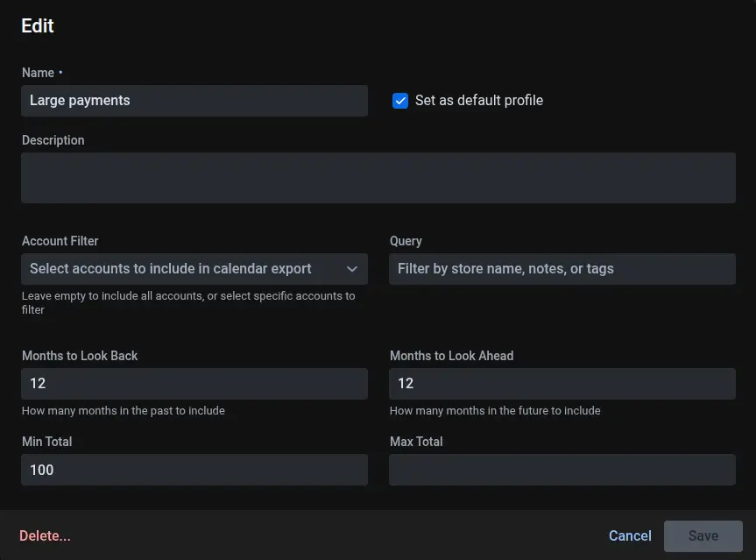Toggle the Set as default profile checkbox
Image resolution: width=756 pixels, height=560 pixels.
click(x=400, y=101)
